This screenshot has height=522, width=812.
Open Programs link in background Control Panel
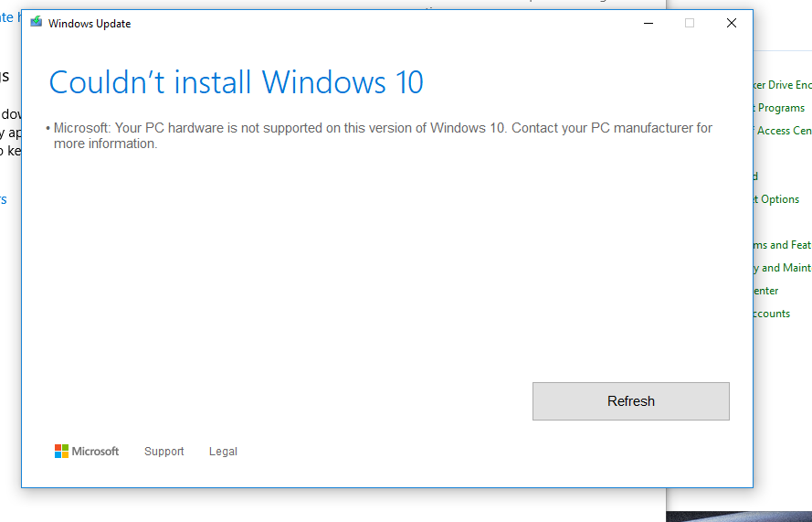click(780, 108)
